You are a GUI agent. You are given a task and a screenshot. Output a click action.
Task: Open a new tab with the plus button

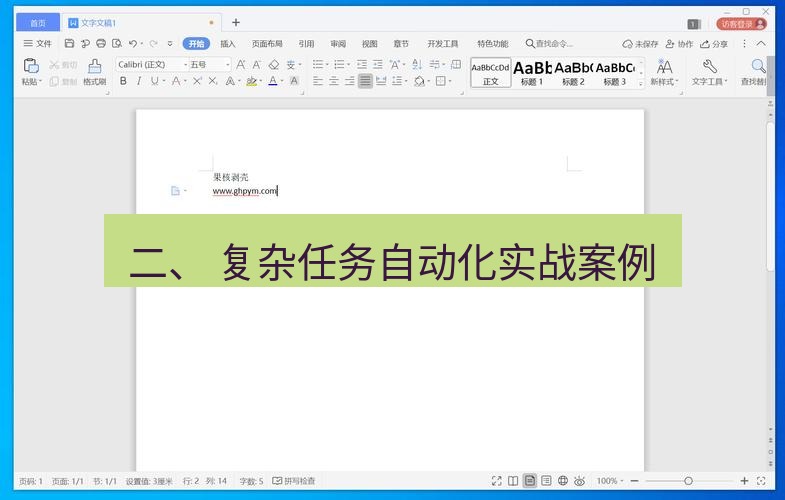pos(236,23)
